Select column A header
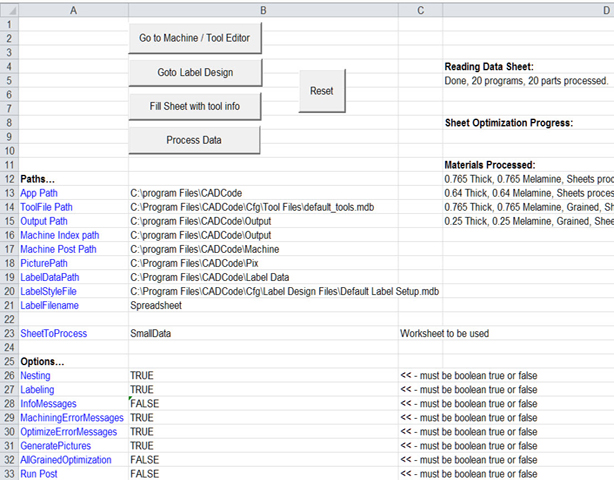 tap(73, 11)
